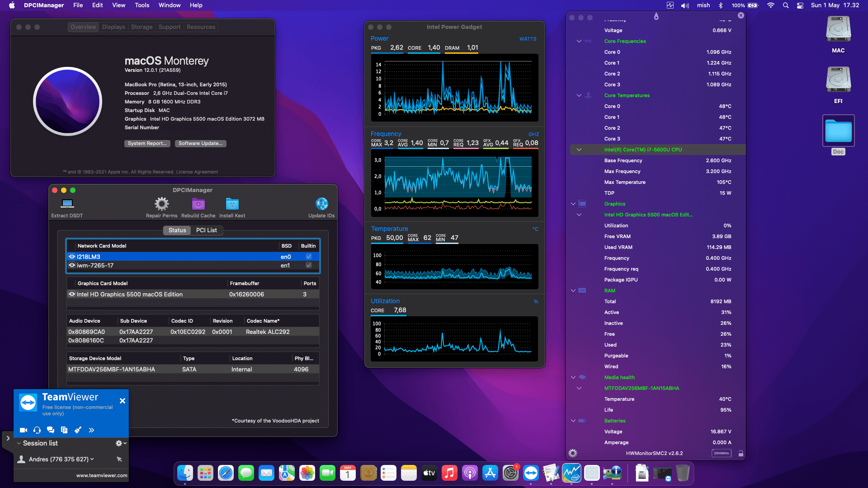Open HWMonitorSMC2 settings gear icon
868x488 pixels.
(573, 453)
